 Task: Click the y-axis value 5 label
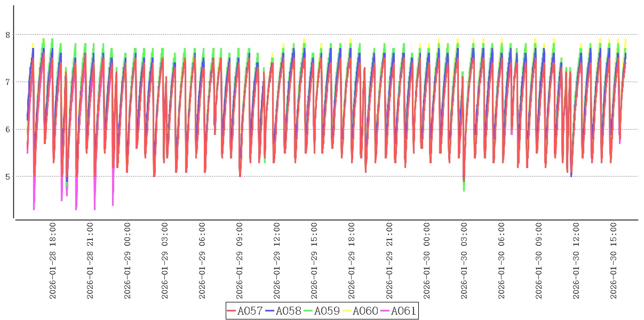7,177
